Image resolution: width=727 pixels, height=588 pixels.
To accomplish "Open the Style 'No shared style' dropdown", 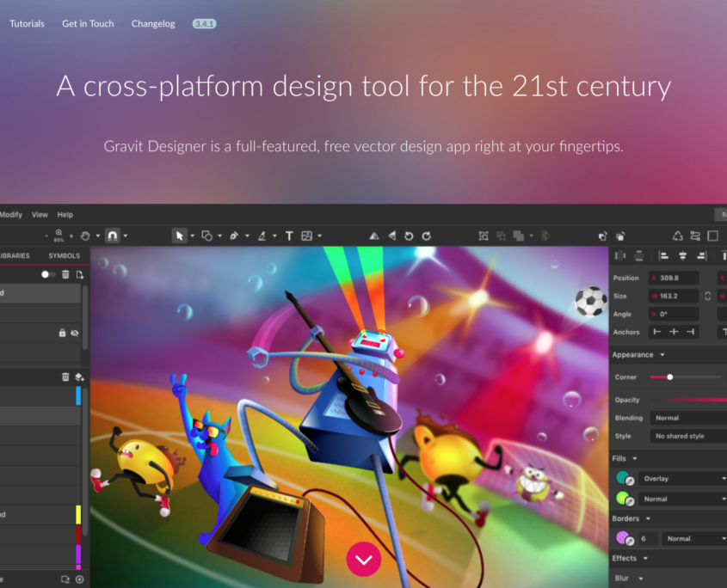I will pos(688,436).
